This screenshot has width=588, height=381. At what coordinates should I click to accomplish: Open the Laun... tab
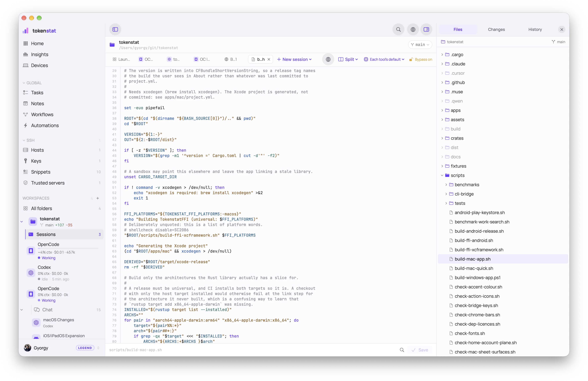pos(121,59)
